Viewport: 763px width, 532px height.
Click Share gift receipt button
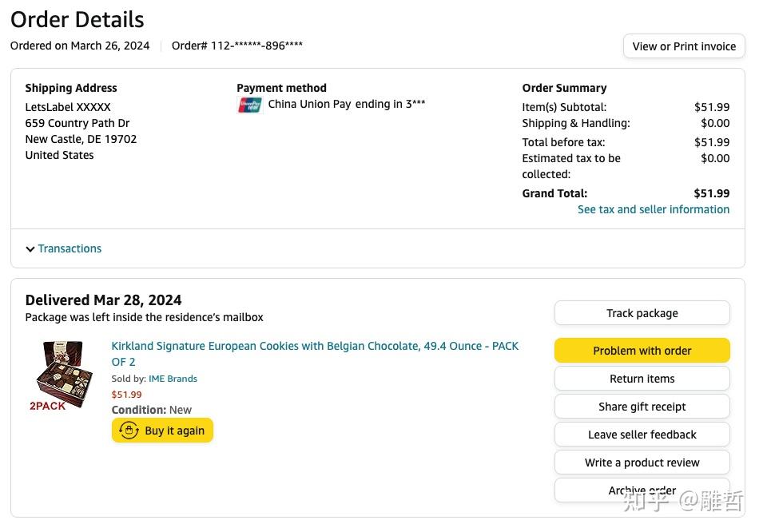point(642,407)
